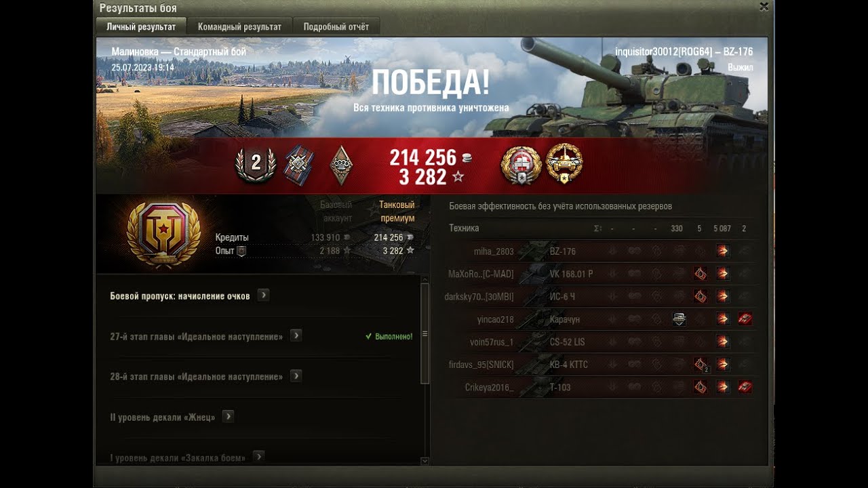This screenshot has height=488, width=868.
Task: Click the destroyed-vehicle icon in yincao218 row
Action: [x=745, y=319]
